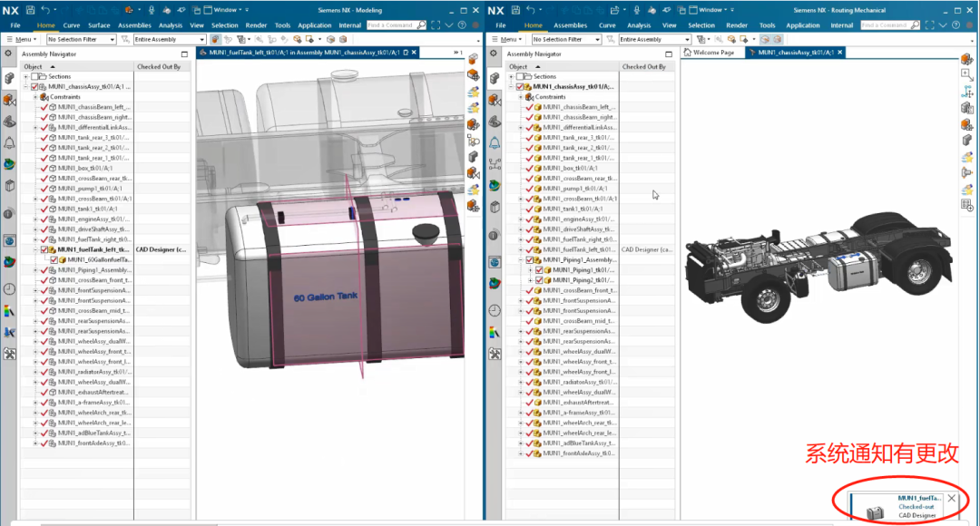Click Checked Out By header in Routing navigator
Viewport: 980px width, 526px height.
point(646,66)
